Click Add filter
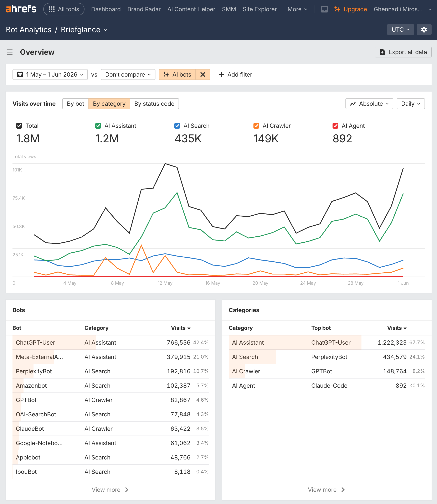The width and height of the screenshot is (437, 504). pyautogui.click(x=235, y=74)
